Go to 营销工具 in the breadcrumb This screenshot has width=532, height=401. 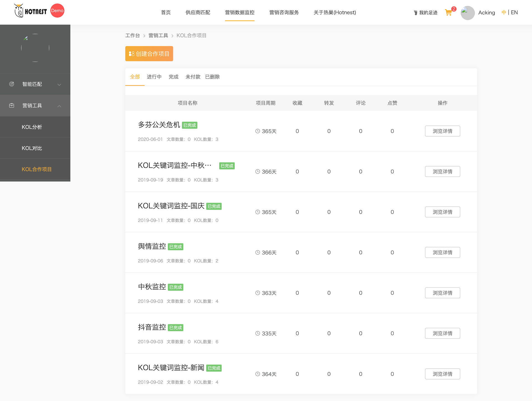click(x=158, y=35)
